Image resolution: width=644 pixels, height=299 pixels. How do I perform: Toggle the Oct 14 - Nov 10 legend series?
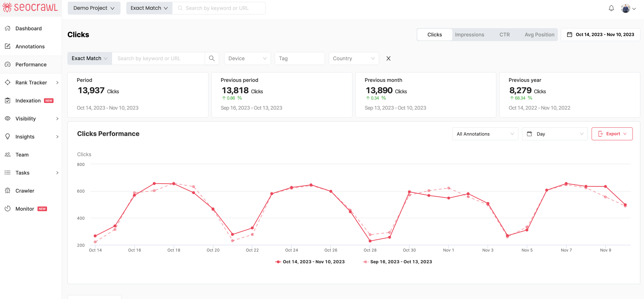point(310,262)
